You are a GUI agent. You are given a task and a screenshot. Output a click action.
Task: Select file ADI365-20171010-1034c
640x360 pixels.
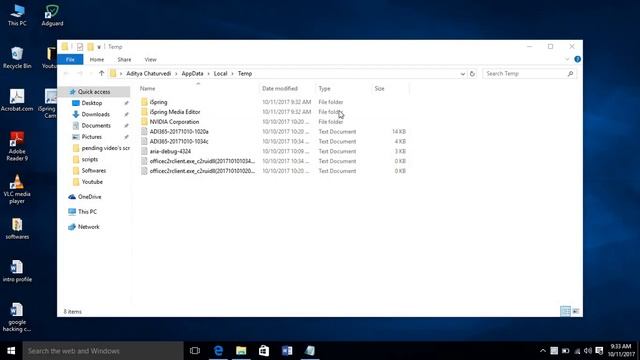(179, 141)
